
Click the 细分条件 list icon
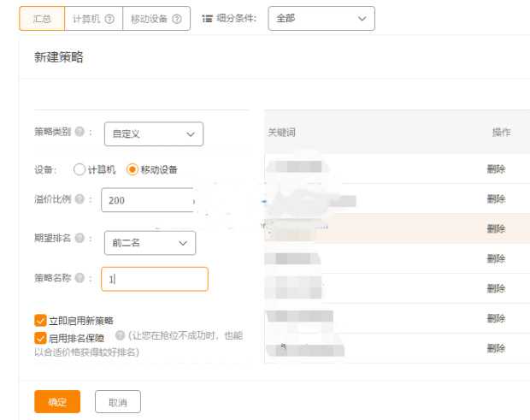pos(208,19)
